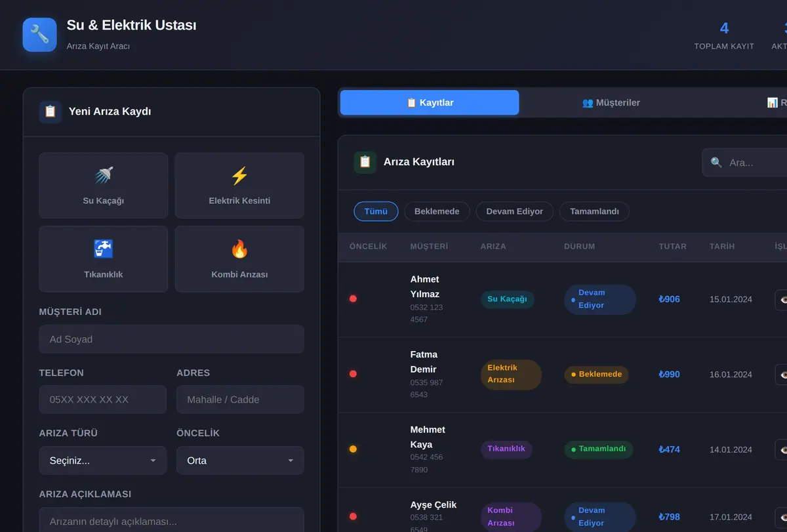
Task: Click red priority dot for Ahmet Yılmaz
Action: pos(353,299)
